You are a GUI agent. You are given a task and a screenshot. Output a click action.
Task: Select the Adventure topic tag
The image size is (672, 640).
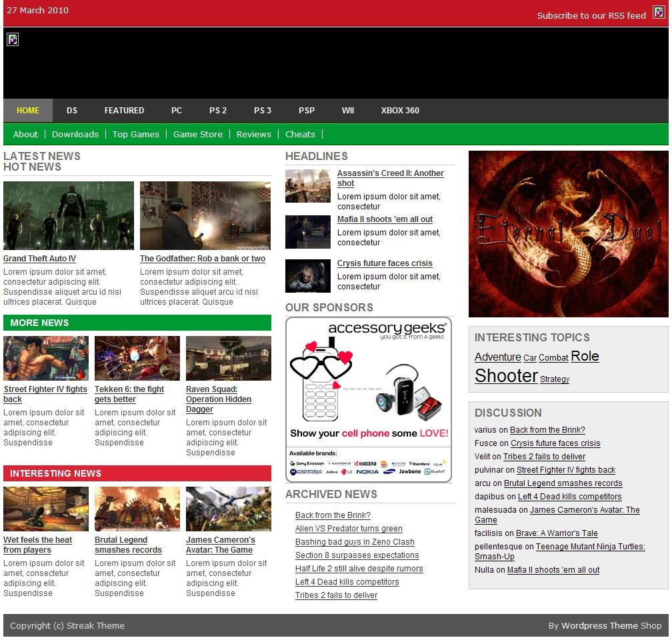pos(497,357)
